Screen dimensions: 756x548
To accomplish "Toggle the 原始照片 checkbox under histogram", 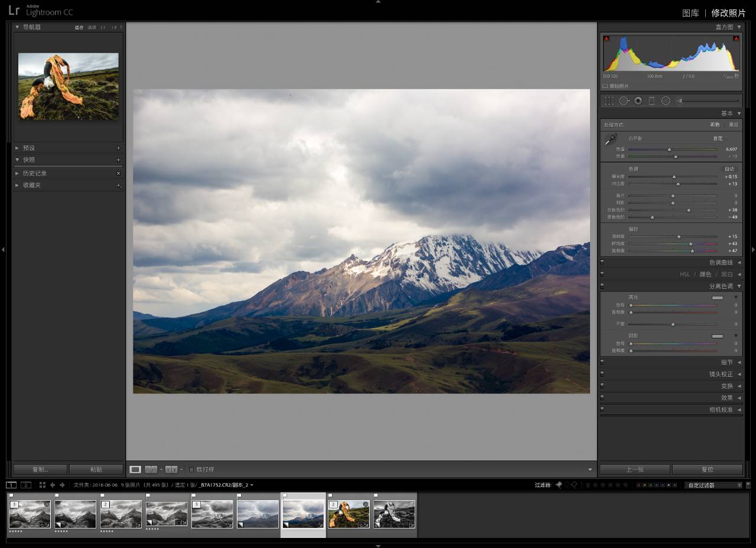I will (605, 86).
